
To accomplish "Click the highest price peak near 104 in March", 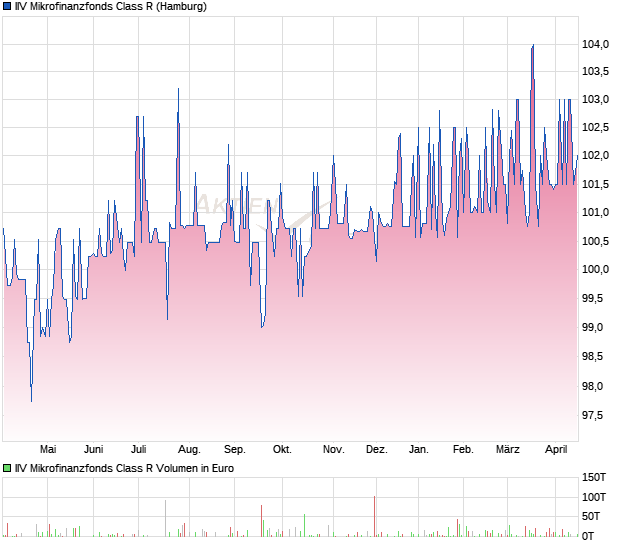I will [533, 46].
